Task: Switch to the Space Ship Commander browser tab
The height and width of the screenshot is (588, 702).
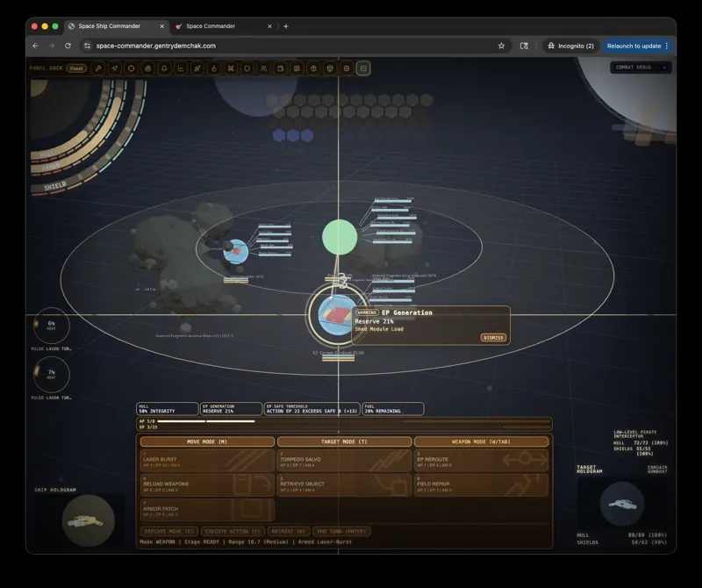Action: tap(116, 26)
